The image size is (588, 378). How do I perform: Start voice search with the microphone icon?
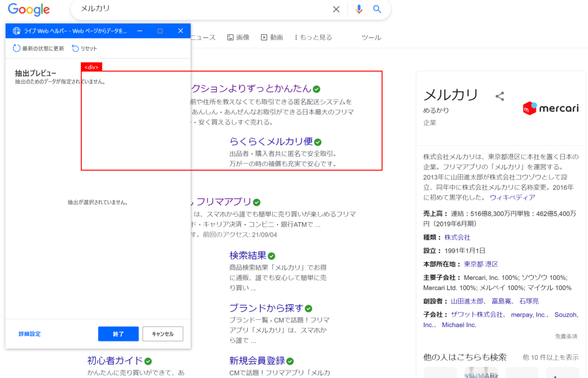(x=359, y=9)
